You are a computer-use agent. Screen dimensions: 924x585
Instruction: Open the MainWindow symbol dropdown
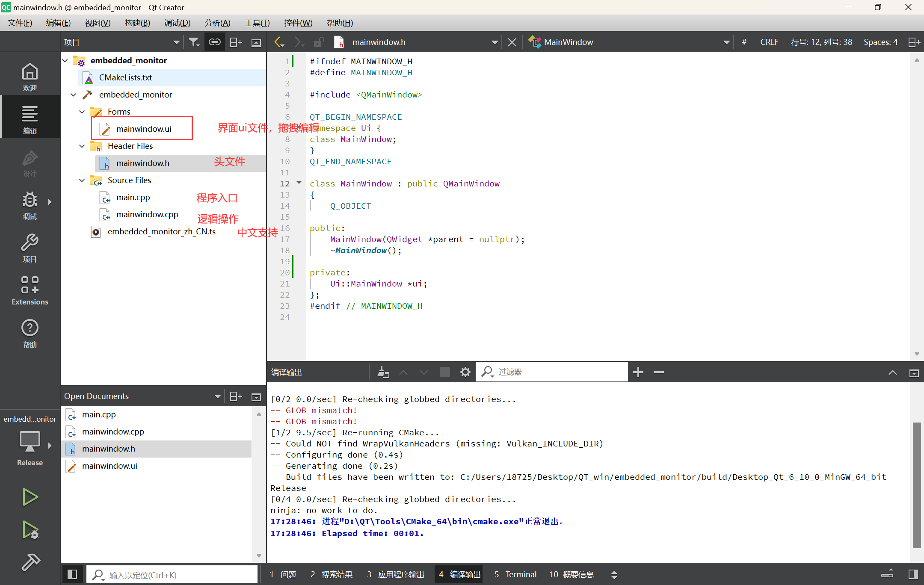(x=726, y=42)
